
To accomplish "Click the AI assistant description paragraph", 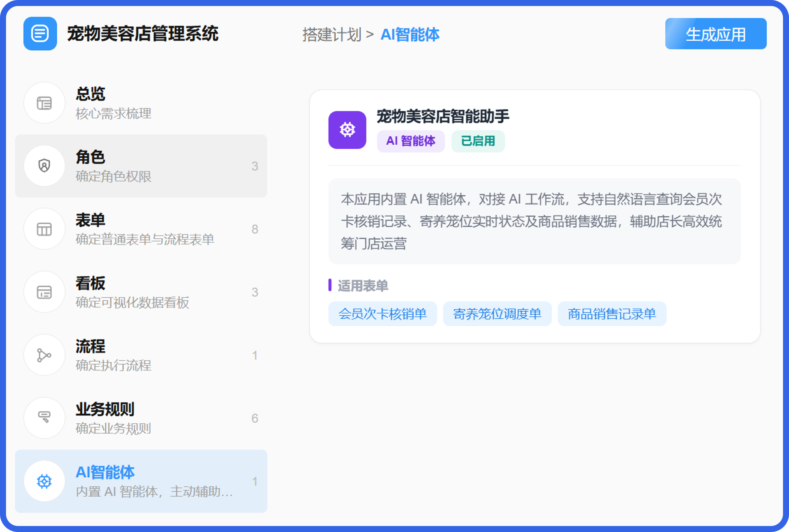I will click(x=535, y=221).
